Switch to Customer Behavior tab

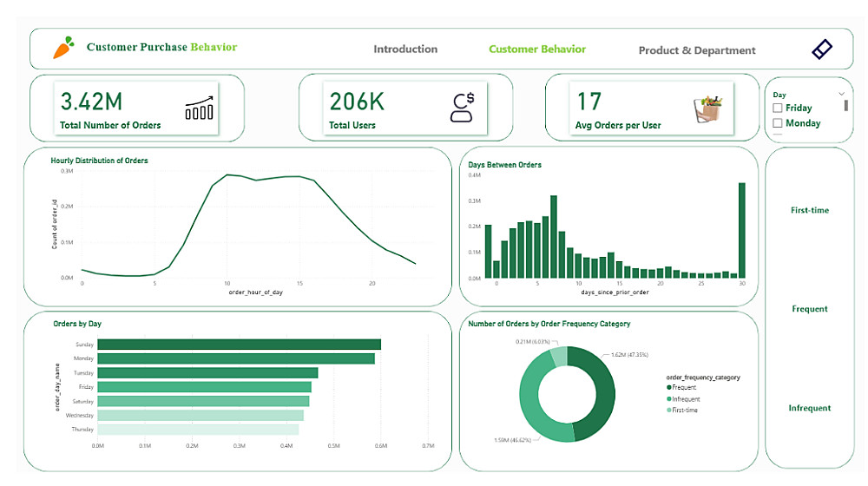coord(537,49)
